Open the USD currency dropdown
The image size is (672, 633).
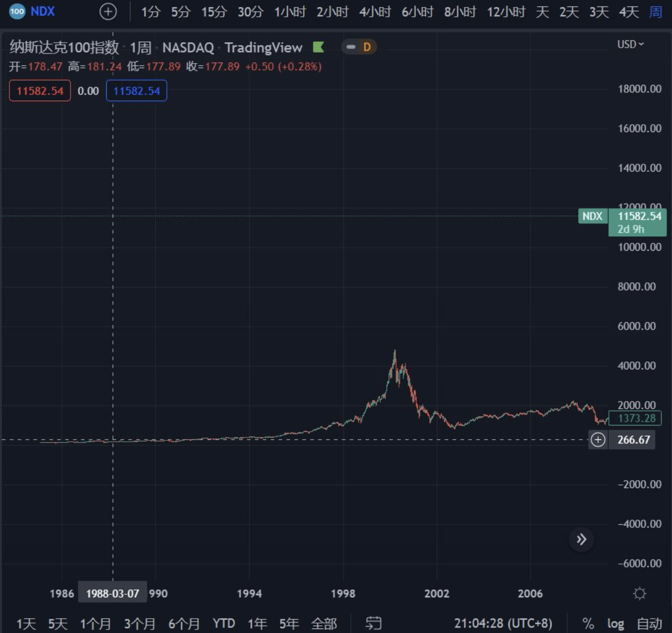630,44
